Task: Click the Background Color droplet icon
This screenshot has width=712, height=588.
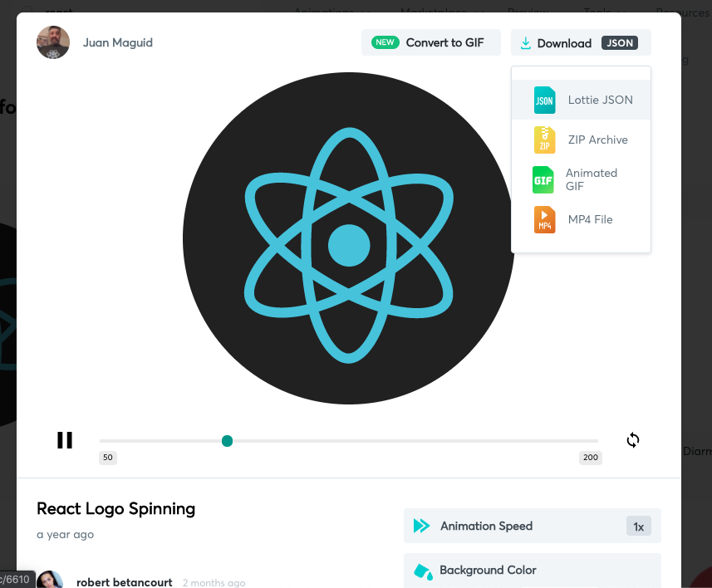Action: [x=422, y=571]
